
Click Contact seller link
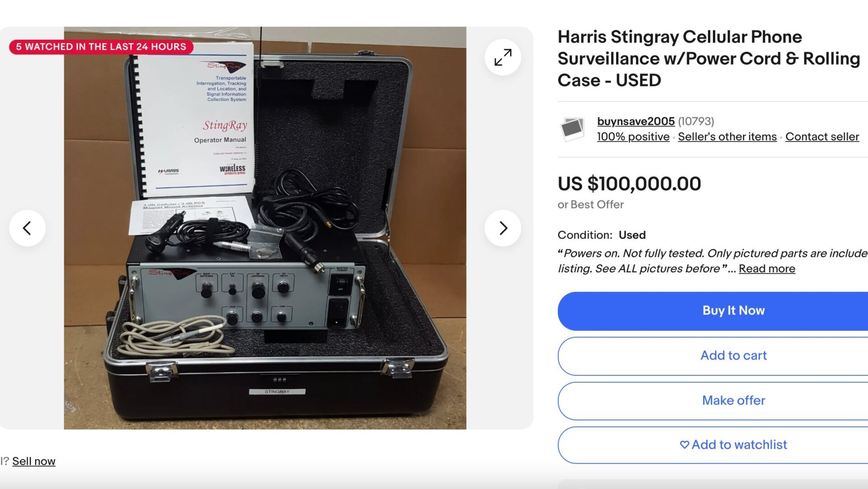822,137
